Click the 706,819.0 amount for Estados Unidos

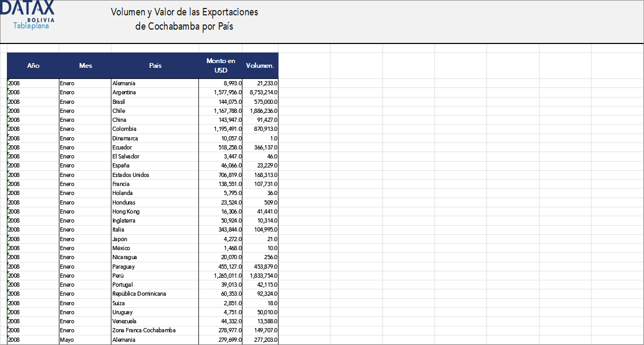pyautogui.click(x=221, y=175)
